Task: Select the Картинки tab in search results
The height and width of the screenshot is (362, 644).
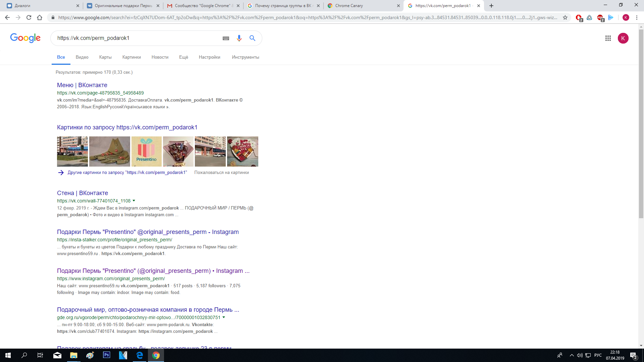Action: click(131, 57)
